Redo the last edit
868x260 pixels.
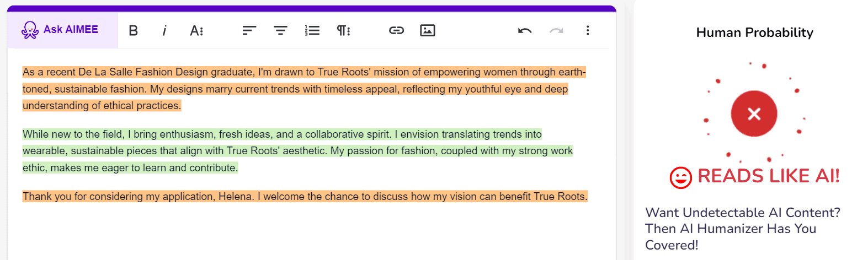click(556, 30)
